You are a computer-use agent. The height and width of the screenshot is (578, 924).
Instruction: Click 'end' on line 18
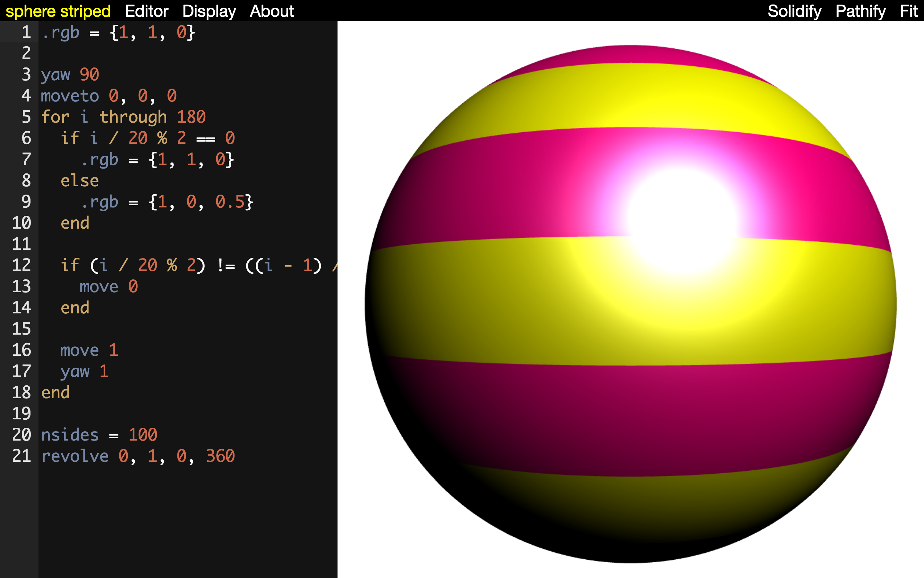(56, 393)
